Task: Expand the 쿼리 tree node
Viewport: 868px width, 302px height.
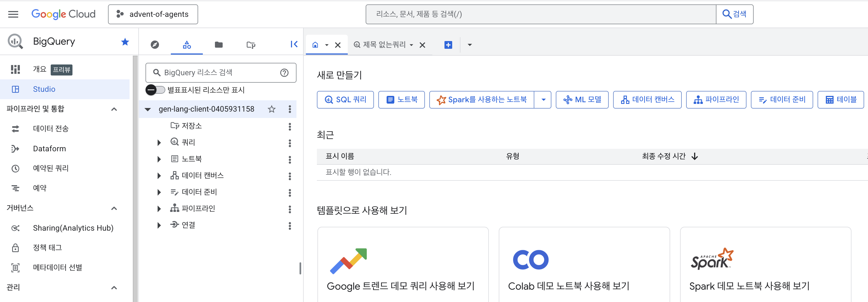Action: point(159,142)
